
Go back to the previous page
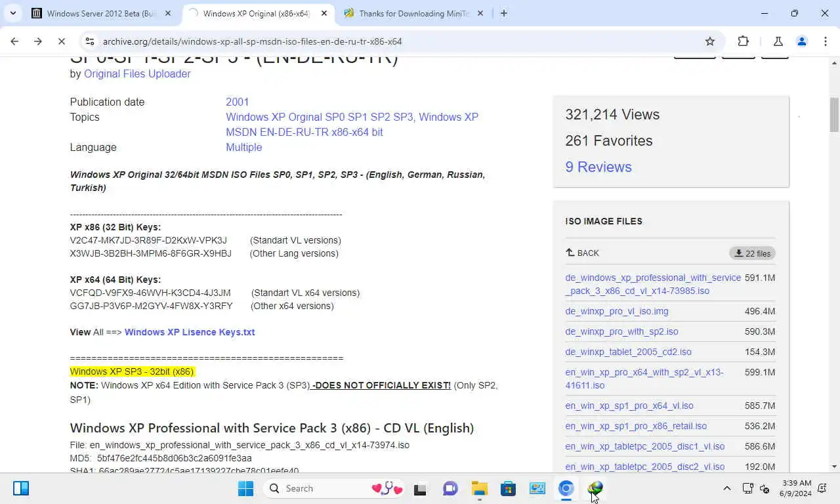point(14,41)
